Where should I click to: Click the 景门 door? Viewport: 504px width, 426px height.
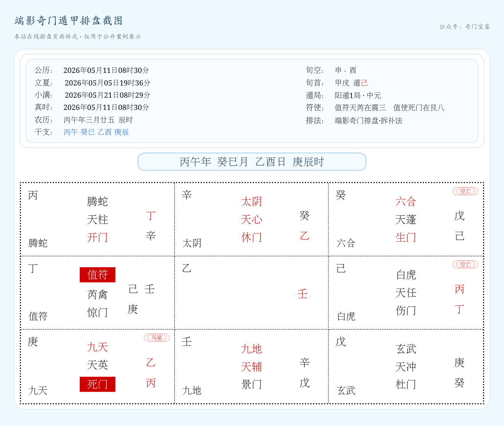(251, 384)
